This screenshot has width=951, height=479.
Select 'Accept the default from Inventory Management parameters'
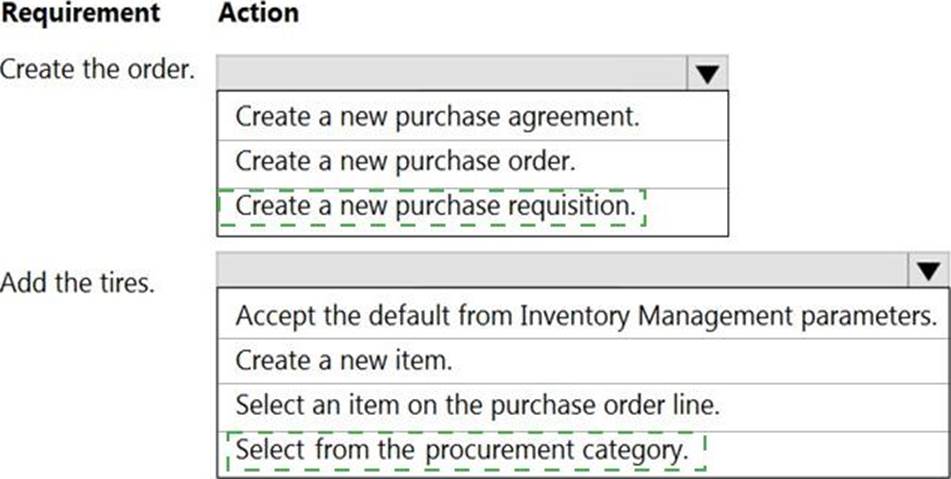click(586, 316)
